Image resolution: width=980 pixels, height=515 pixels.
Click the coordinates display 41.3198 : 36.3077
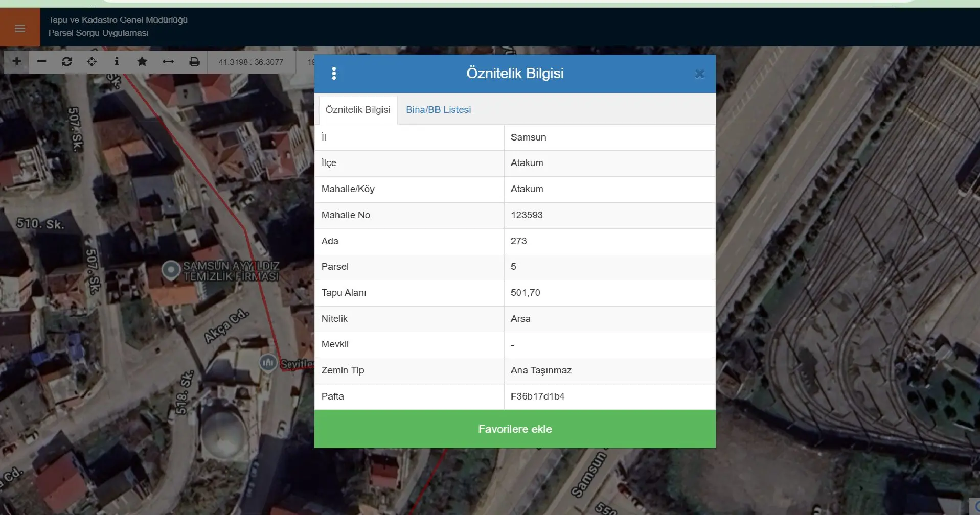click(250, 62)
